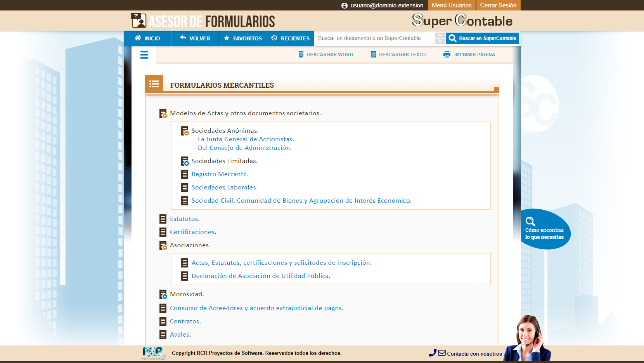Expand Sociedades Limitadas subsection icon
This screenshot has width=644, height=363.
[x=185, y=161]
